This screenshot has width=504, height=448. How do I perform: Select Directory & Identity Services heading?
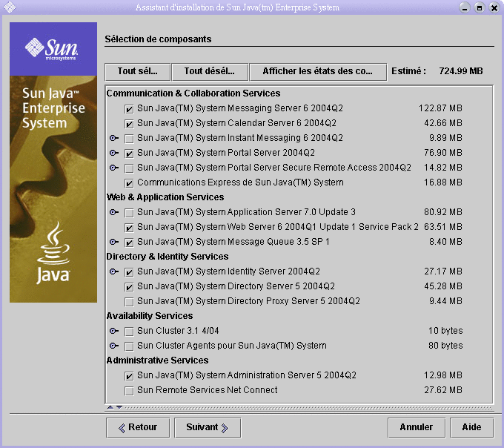(x=168, y=257)
